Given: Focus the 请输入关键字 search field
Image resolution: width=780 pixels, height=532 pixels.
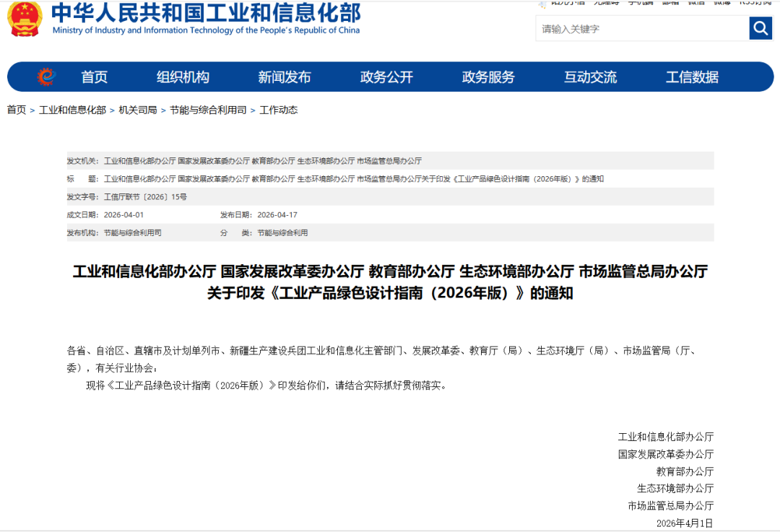Looking at the screenshot, I should click(x=642, y=28).
